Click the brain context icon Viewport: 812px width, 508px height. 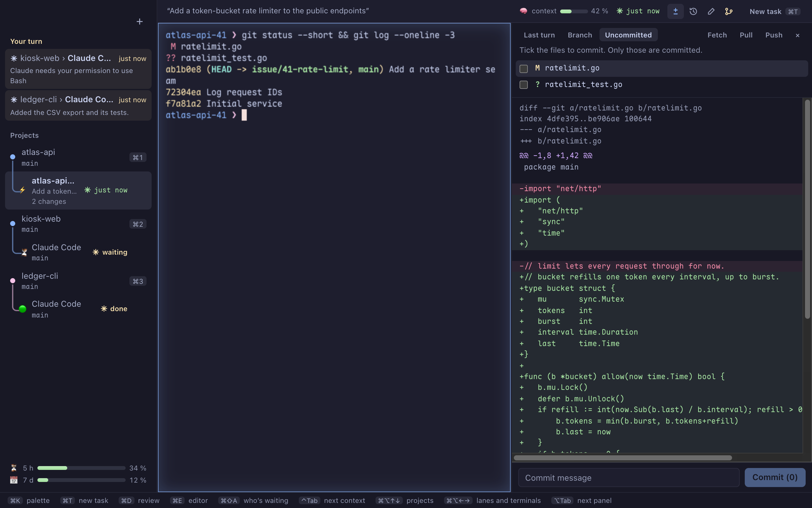click(523, 11)
